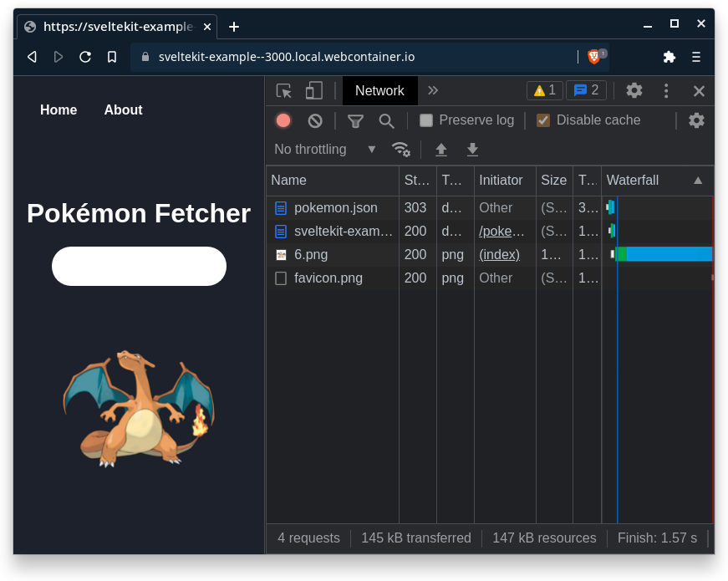Click the 147 kB resources status entry
Viewport: 728px width, 581px height.
pos(544,538)
